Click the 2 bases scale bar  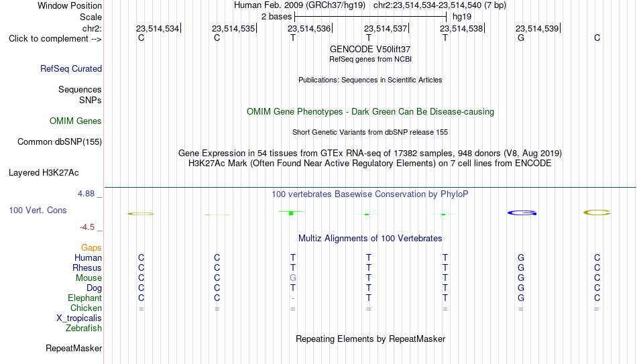(x=371, y=17)
